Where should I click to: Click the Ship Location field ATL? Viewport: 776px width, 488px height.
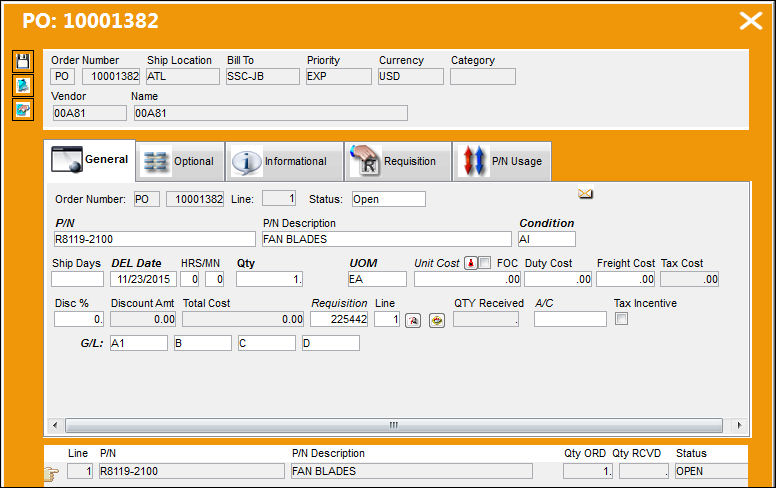(x=183, y=76)
